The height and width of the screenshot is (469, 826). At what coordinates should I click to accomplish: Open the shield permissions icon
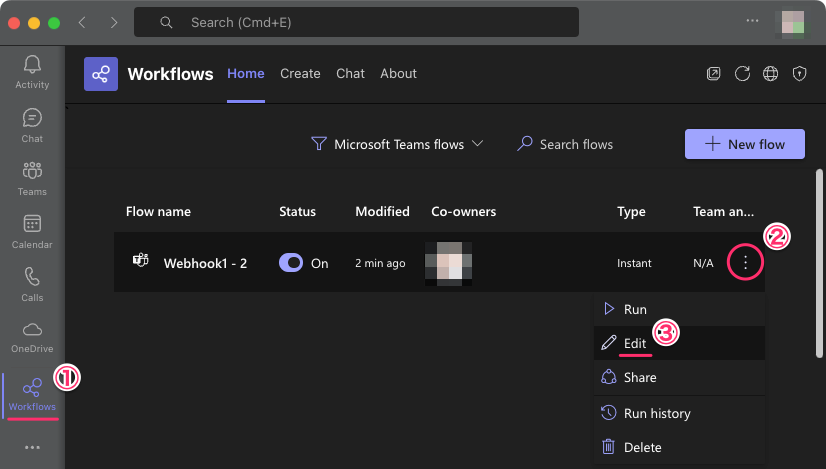pyautogui.click(x=800, y=74)
